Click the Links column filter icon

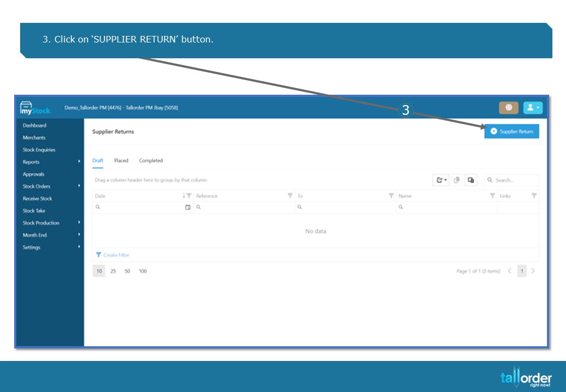(x=534, y=195)
